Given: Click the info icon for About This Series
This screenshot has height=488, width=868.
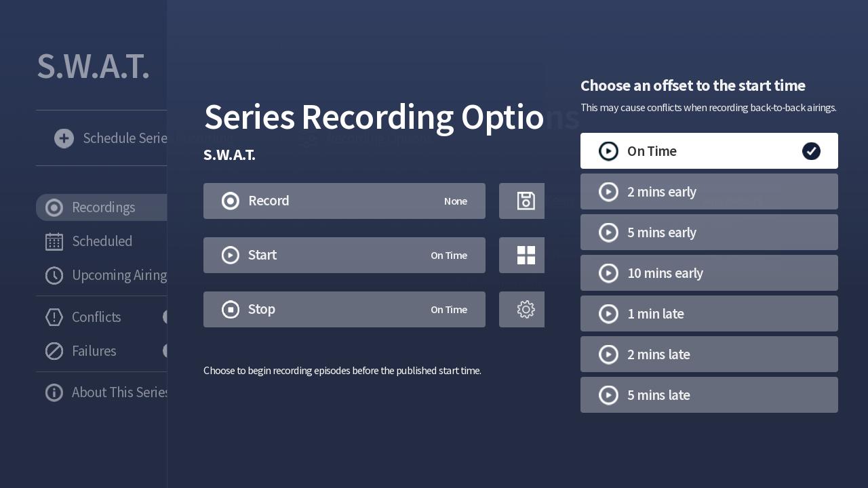Looking at the screenshot, I should coord(54,392).
